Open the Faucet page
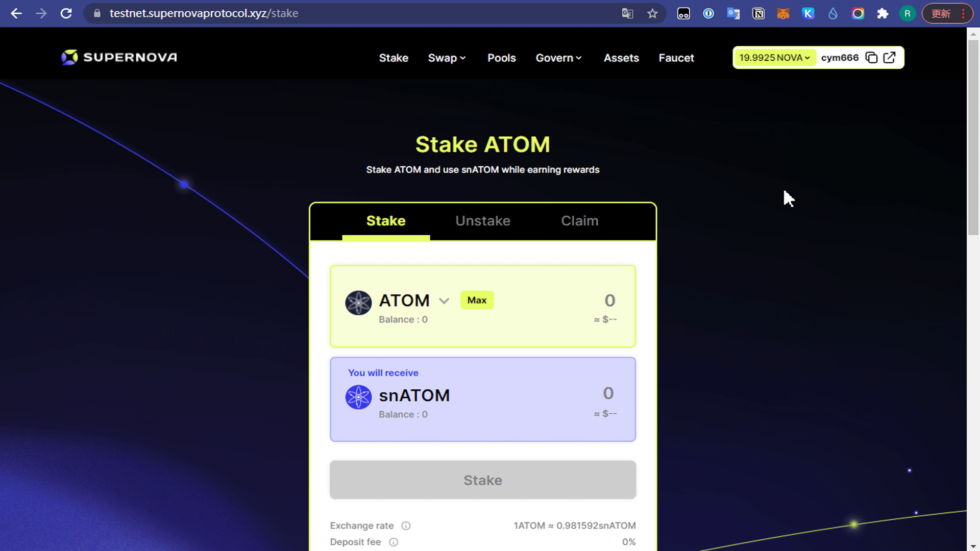The height and width of the screenshot is (551, 980). coord(676,58)
